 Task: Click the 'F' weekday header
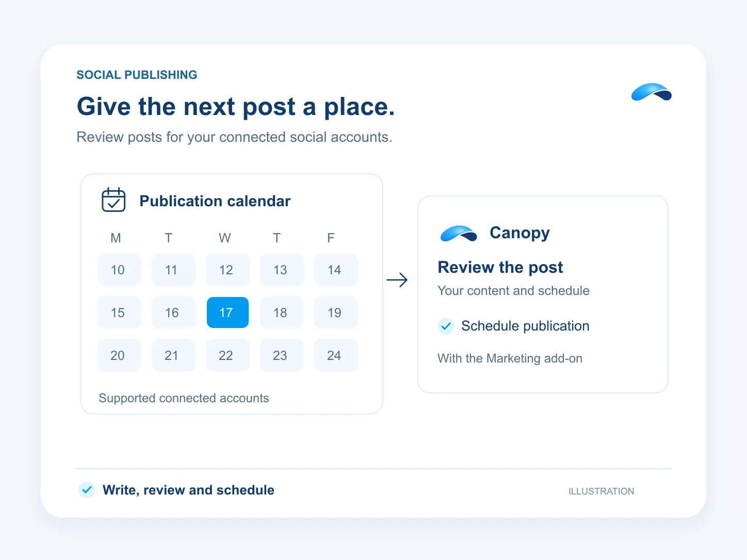coord(331,238)
